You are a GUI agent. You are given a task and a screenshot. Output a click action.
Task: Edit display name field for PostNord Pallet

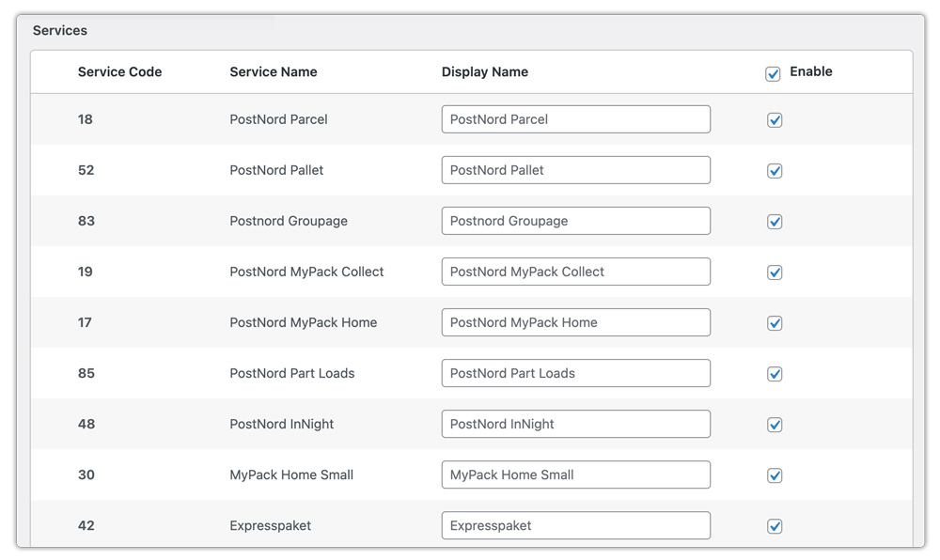click(x=576, y=170)
